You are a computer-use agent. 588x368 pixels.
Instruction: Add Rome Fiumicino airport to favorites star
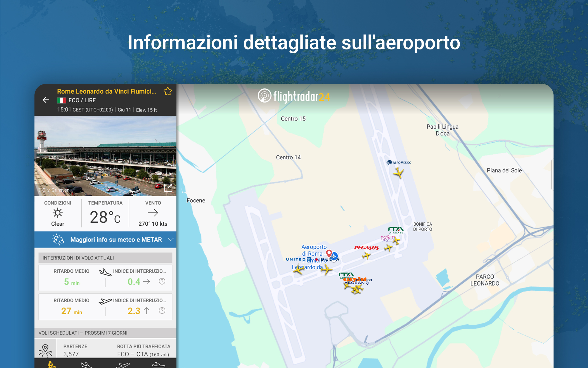(168, 91)
